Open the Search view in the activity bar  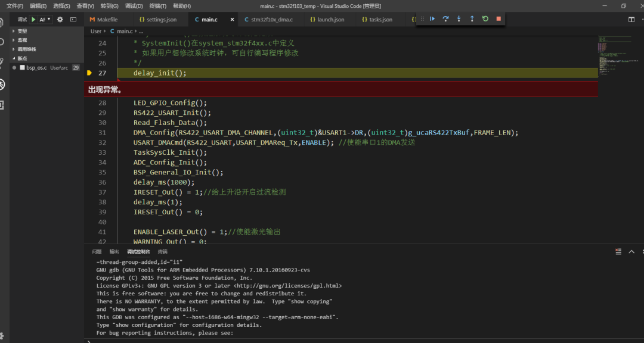[x=5, y=42]
